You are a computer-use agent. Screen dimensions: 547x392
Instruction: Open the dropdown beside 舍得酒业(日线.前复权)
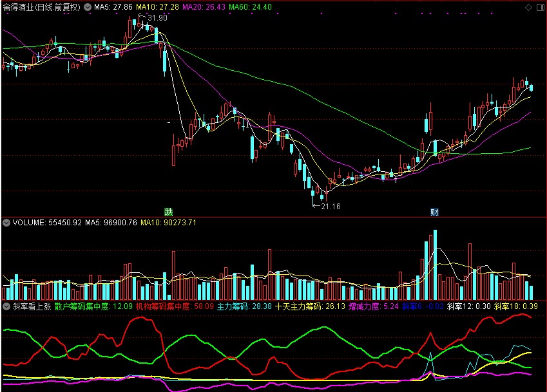[x=88, y=7]
